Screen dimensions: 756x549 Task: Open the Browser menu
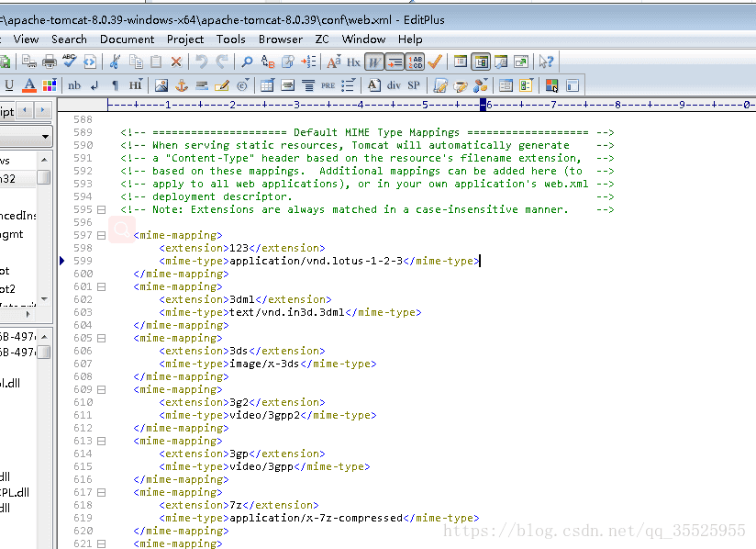[281, 39]
